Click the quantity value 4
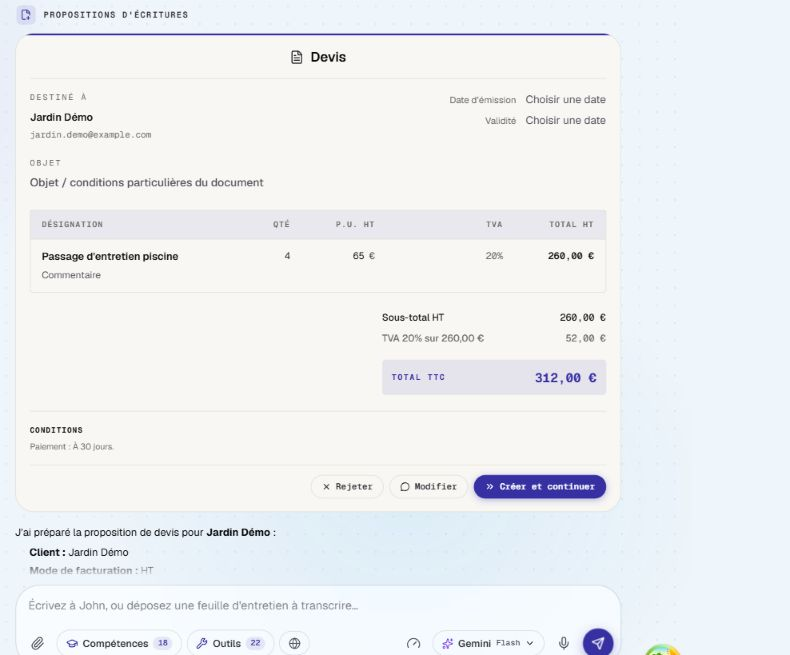This screenshot has width=790, height=655. point(287,256)
